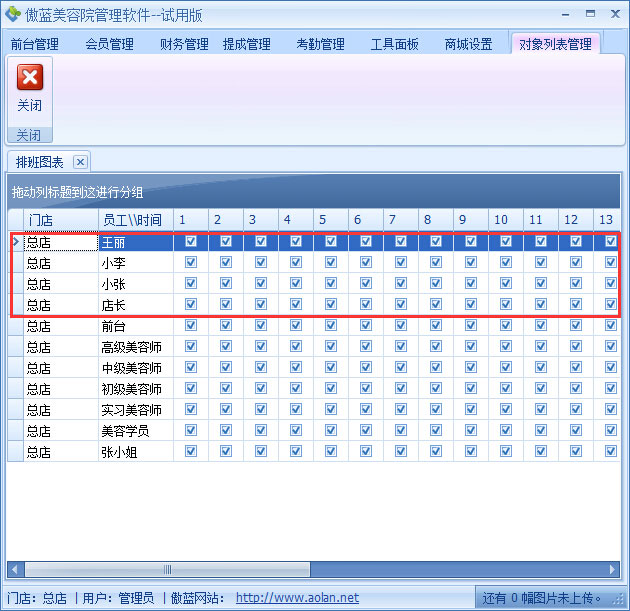The image size is (630, 611).
Task: Maximize the application window
Action: pyautogui.click(x=590, y=13)
